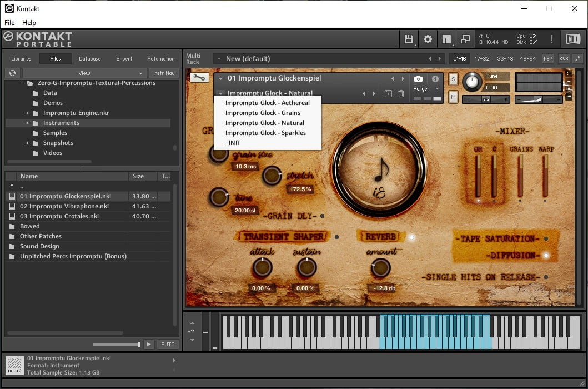Adjust the instrument pan slider
Image resolution: width=588 pixels, height=389 pixels.
[x=486, y=99]
